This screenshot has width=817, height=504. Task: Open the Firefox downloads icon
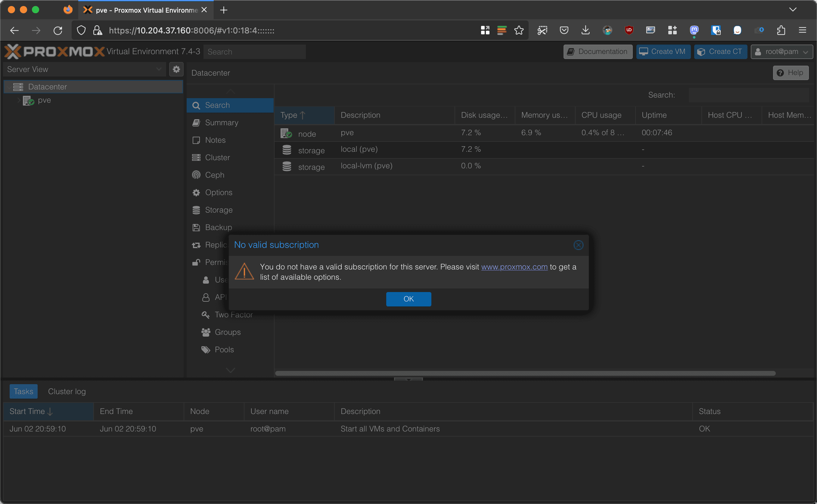coord(586,30)
